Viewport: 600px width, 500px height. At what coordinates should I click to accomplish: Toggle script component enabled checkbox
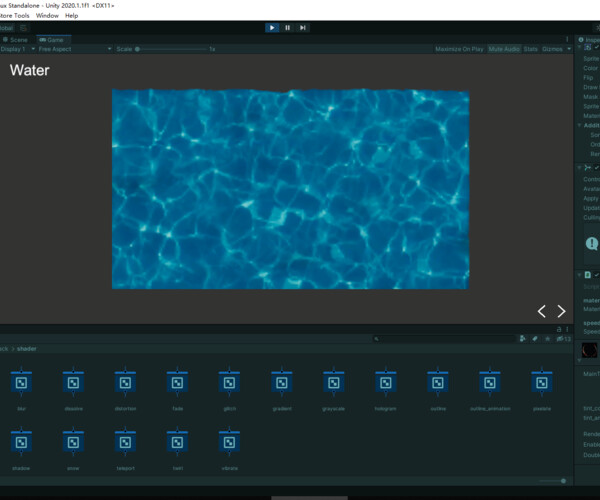tap(597, 275)
